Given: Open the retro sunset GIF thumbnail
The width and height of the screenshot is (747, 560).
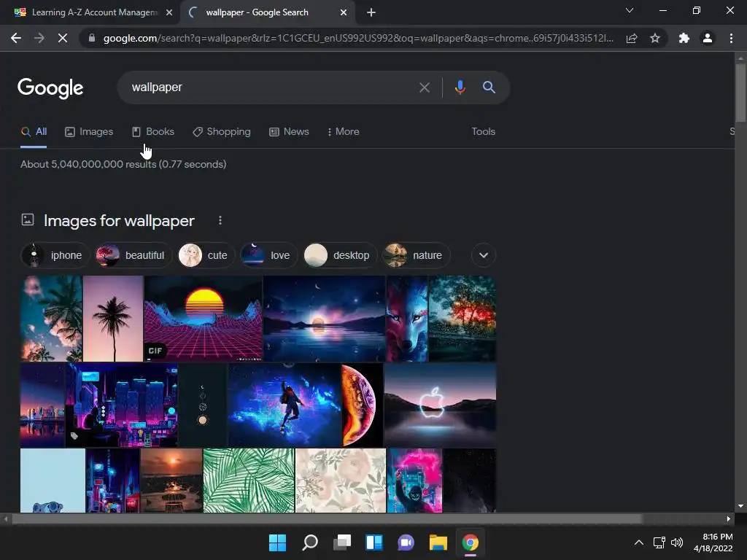Looking at the screenshot, I should (204, 319).
